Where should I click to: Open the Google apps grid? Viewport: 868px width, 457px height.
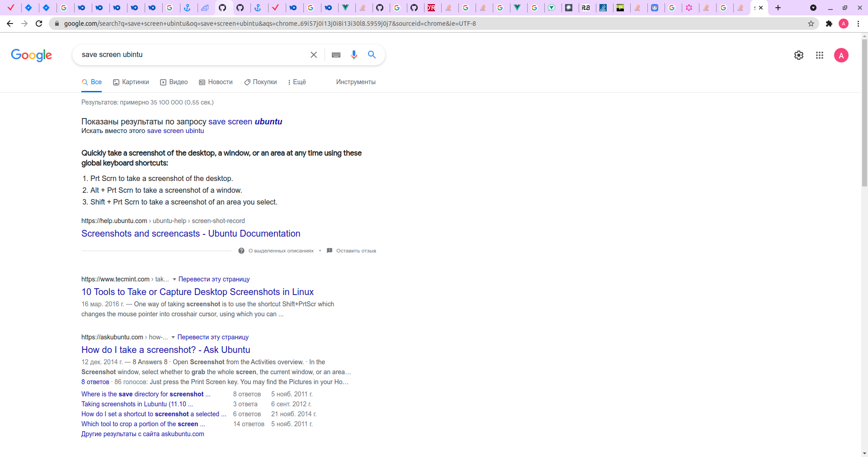[820, 55]
